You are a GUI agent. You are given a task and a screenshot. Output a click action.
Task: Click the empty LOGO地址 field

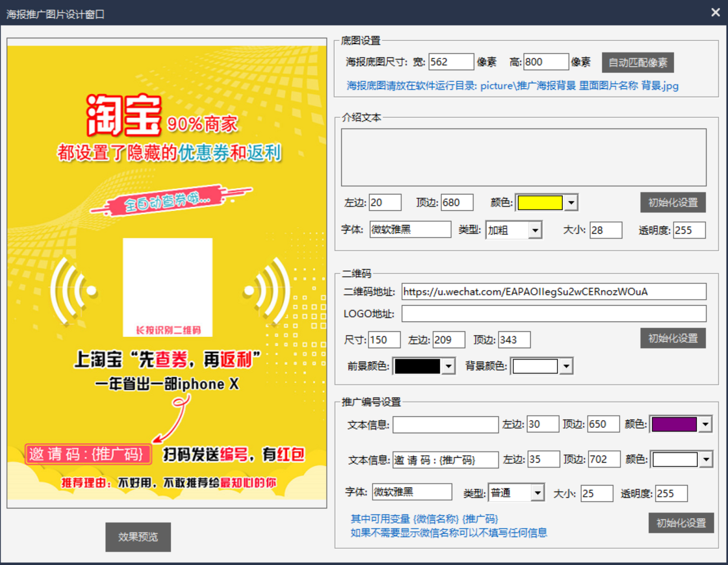click(x=554, y=314)
